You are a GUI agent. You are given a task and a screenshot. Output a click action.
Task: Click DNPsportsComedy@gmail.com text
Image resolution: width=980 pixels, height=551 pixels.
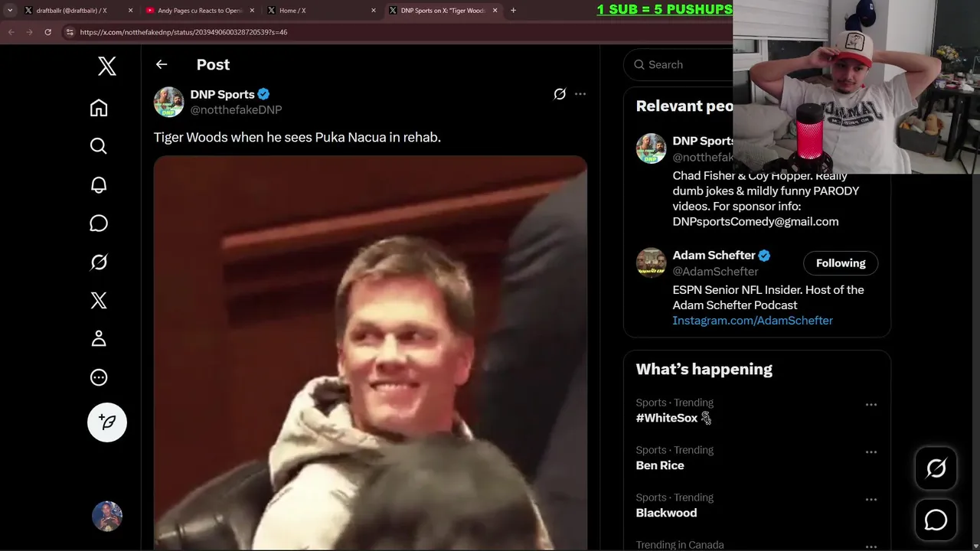756,222
